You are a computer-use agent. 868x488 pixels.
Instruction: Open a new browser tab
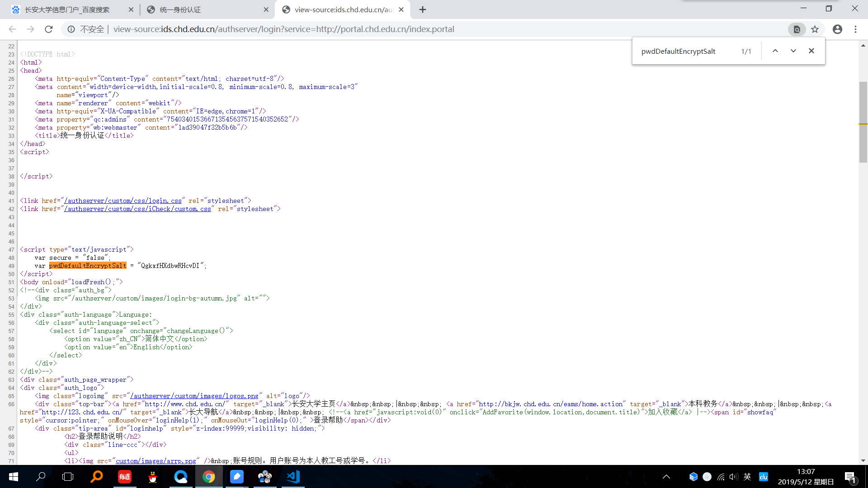[422, 9]
